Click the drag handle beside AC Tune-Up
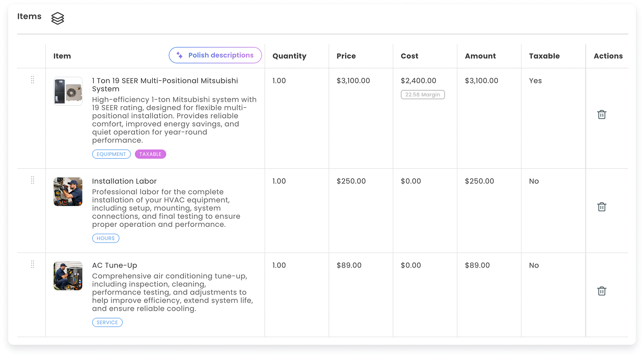This screenshot has height=357, width=644. tap(33, 264)
